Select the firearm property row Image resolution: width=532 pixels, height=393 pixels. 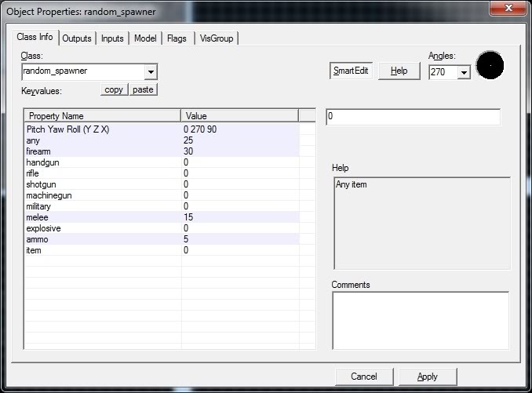pos(102,151)
